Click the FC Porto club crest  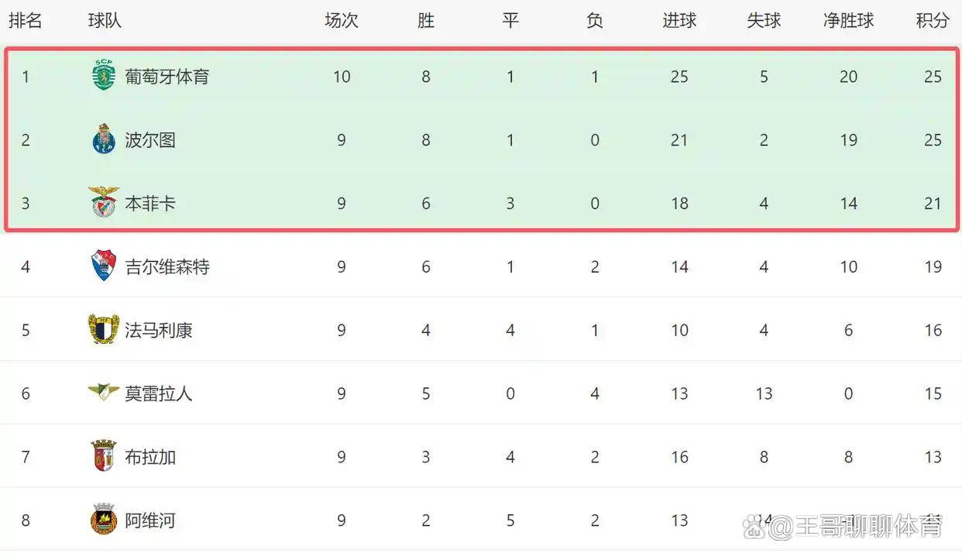[x=103, y=139]
